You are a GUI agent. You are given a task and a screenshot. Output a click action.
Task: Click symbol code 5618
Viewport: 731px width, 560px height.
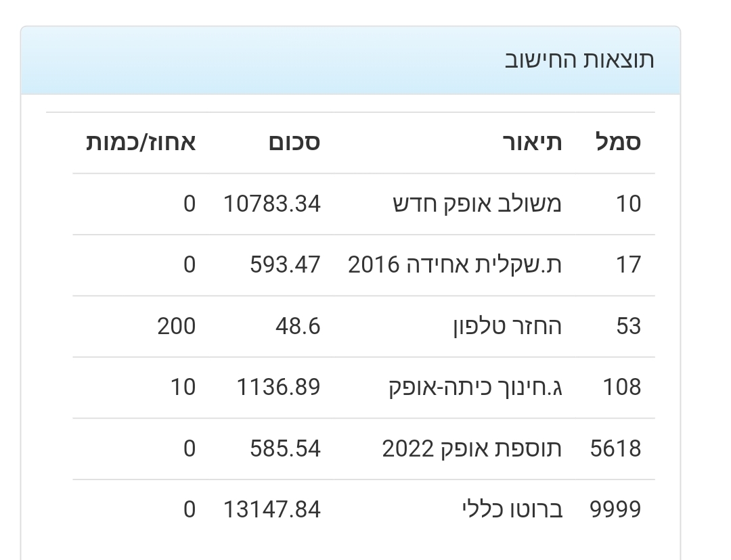pos(615,448)
